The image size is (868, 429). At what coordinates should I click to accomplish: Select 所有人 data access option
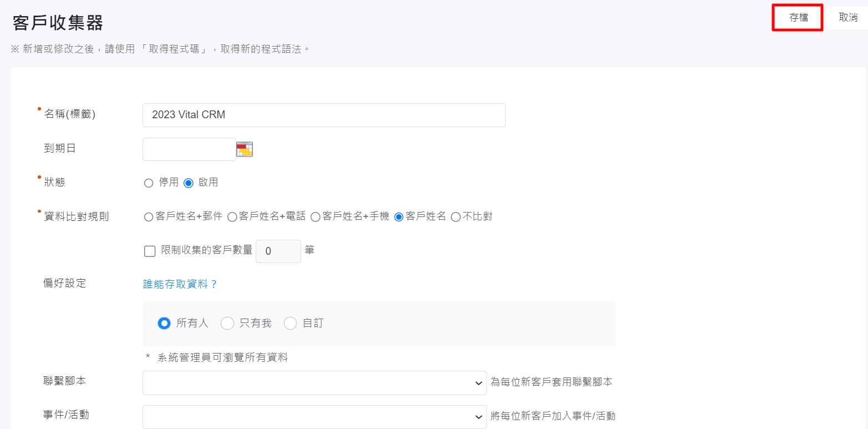[x=164, y=323]
